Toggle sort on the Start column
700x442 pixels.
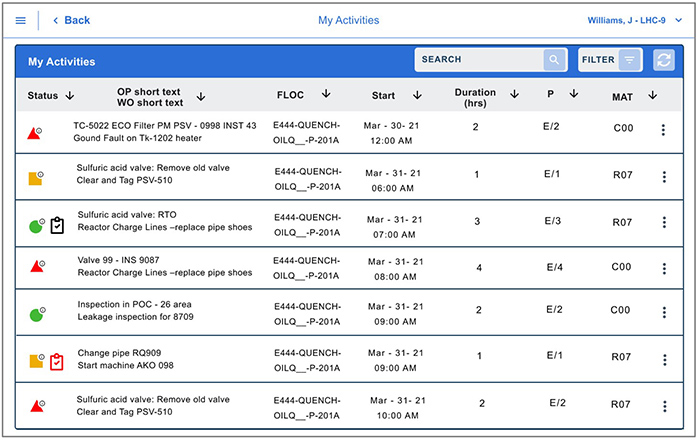tap(417, 96)
